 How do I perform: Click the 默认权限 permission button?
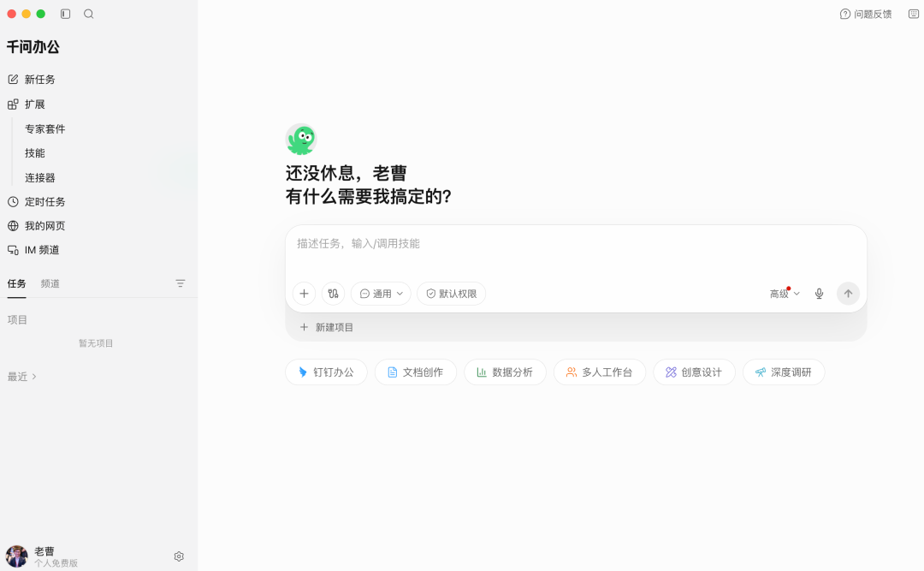click(x=452, y=293)
